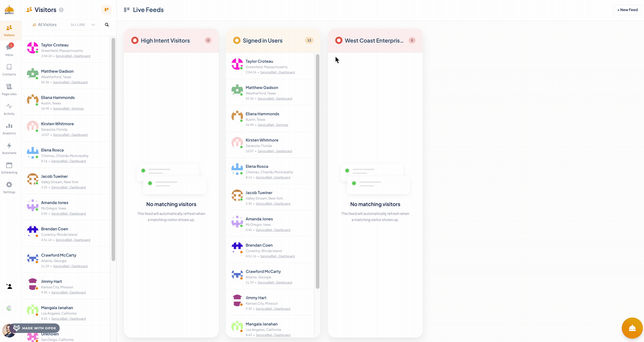
Task: Click the + New Feed button
Action: 627,10
